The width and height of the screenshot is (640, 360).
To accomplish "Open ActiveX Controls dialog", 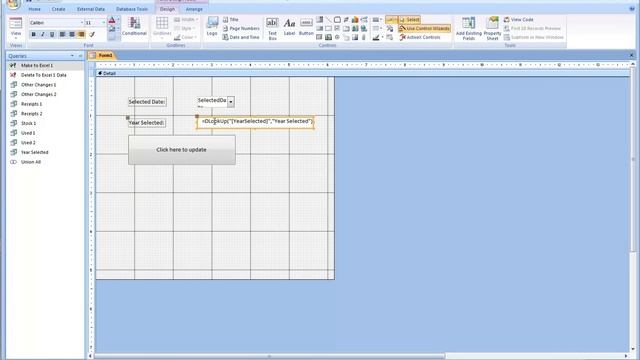I will point(420,37).
